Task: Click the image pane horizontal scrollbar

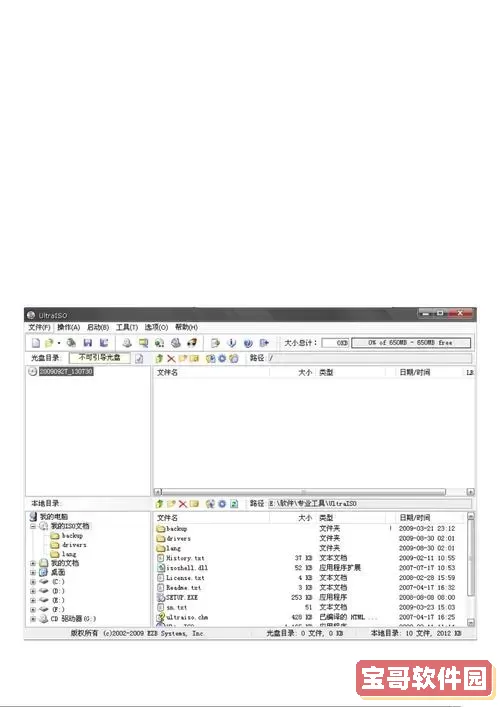Action: (x=303, y=492)
